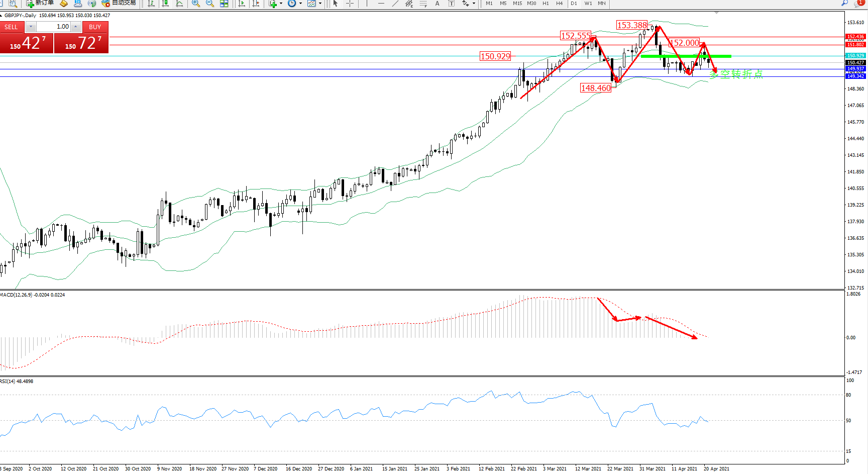Screen dimensions: 868x474
Task: Toggle Chart Shift in the toolbar
Action: 256,4
